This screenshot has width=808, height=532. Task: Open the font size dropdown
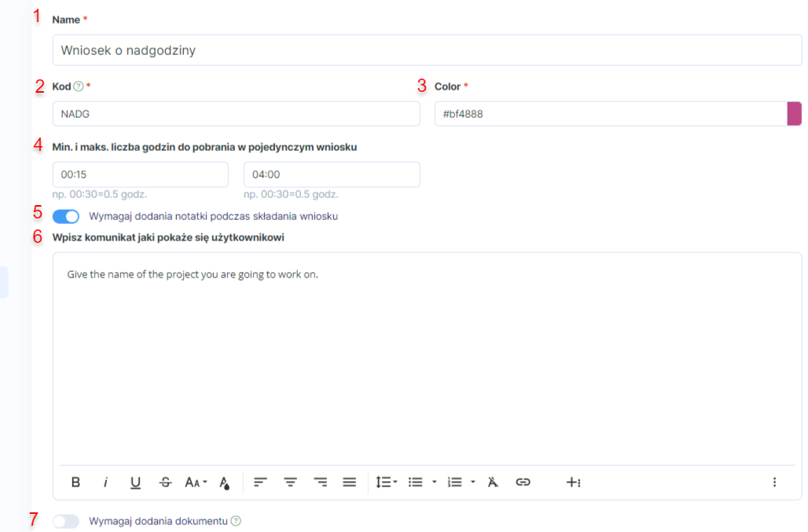(x=196, y=482)
